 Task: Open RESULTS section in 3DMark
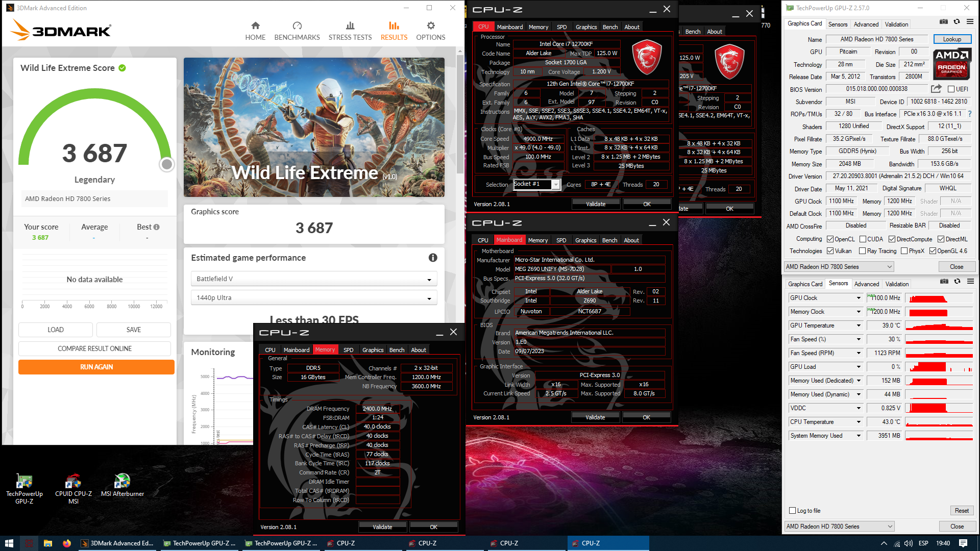pyautogui.click(x=394, y=31)
